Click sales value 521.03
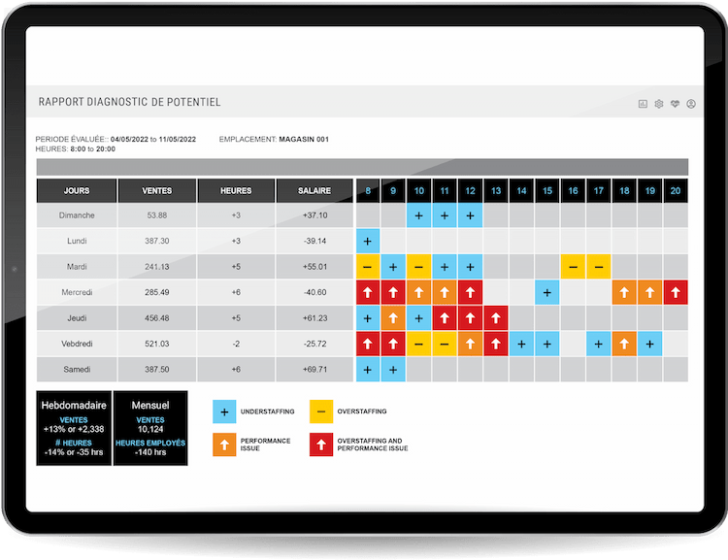728x560 pixels. pos(157,345)
